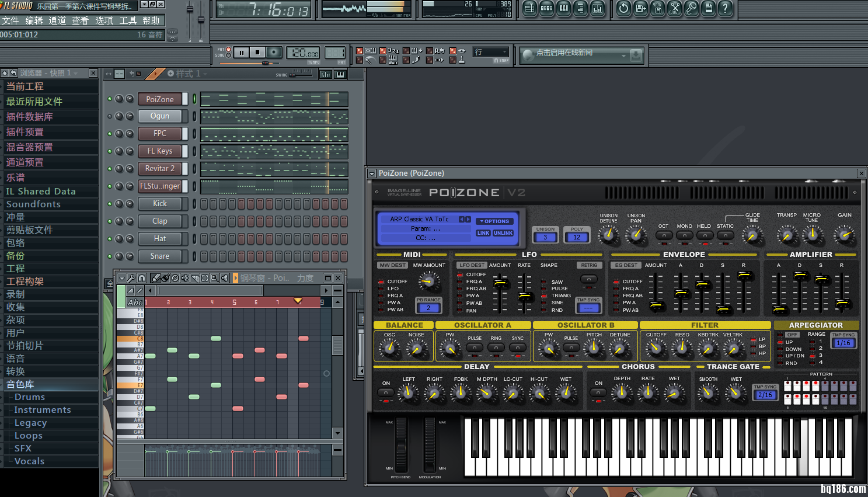The height and width of the screenshot is (497, 868).
Task: Toggle the typing keyboard to piano checkbox
Action: click(360, 51)
